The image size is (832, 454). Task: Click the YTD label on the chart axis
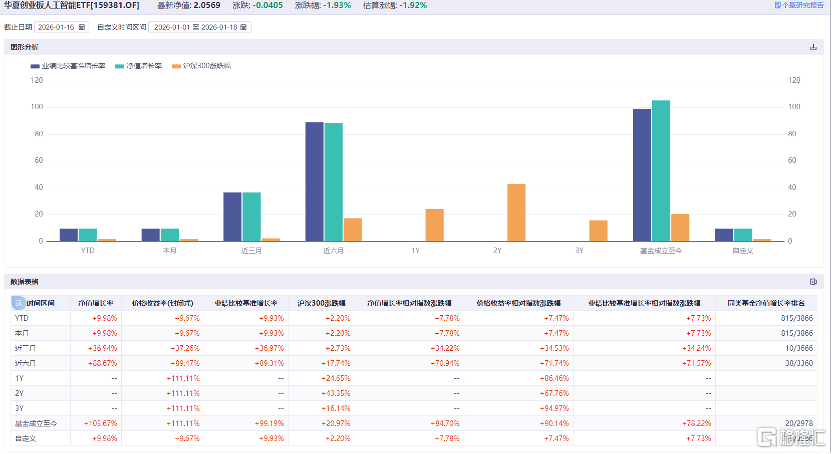tap(88, 250)
